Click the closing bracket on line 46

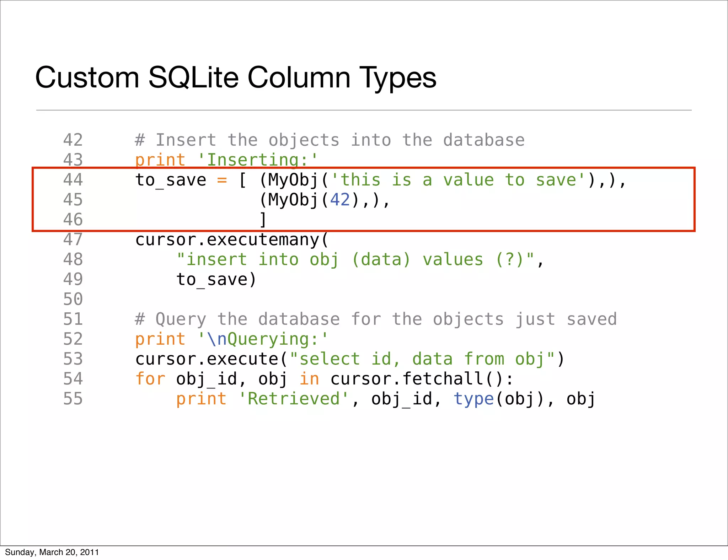(x=263, y=220)
